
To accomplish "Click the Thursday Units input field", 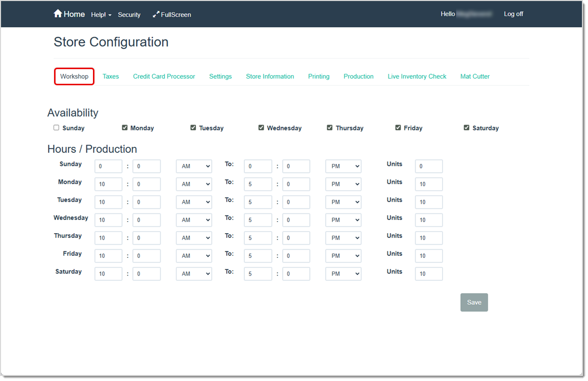I will 428,238.
